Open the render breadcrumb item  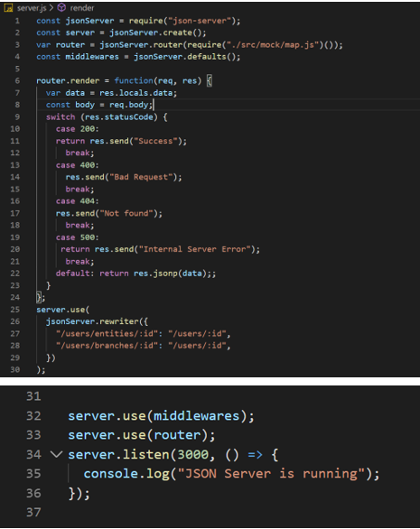82,8
